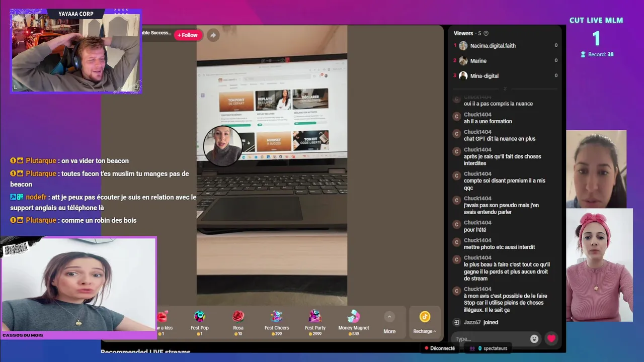Open viewer Mina-digital profile
Screen dimensions: 644x362
484,76
